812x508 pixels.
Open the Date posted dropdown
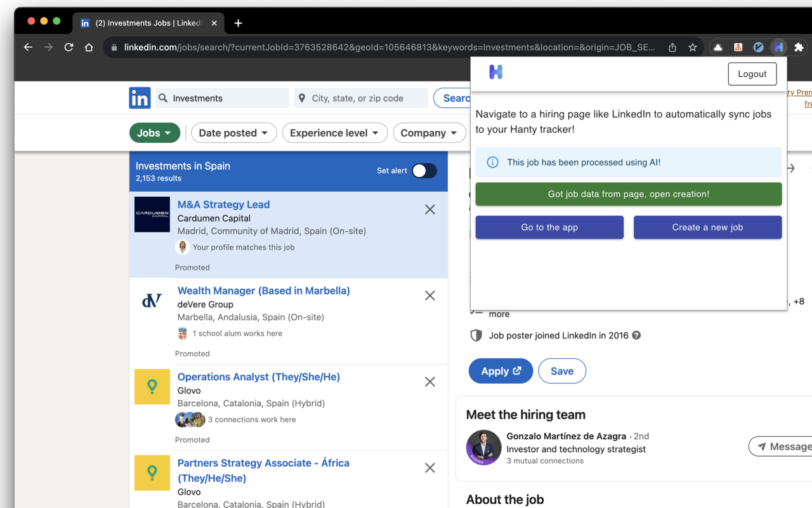(x=233, y=133)
